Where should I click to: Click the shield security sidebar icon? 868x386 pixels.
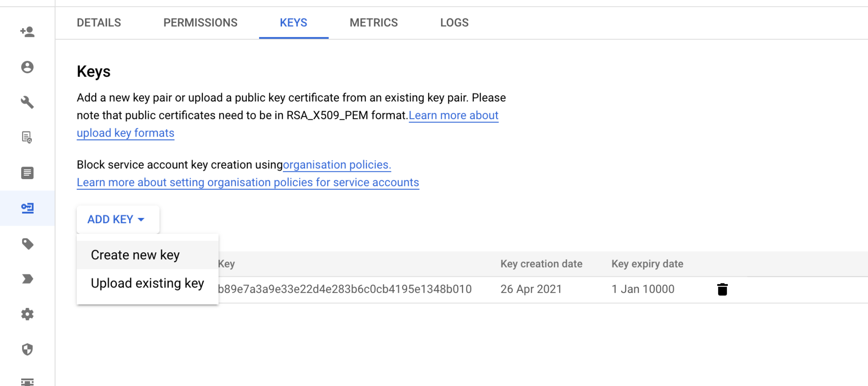pos(27,350)
